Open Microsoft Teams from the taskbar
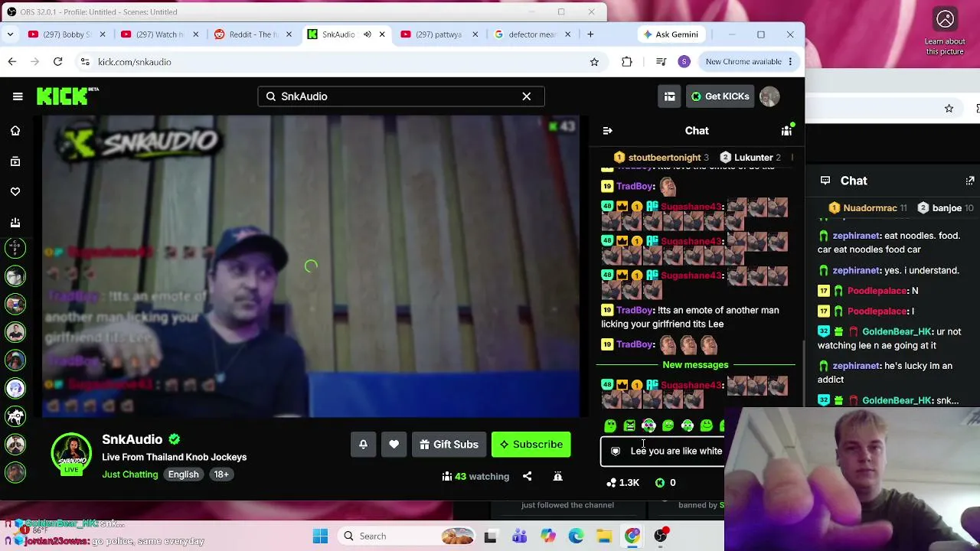The width and height of the screenshot is (980, 551). pyautogui.click(x=519, y=536)
